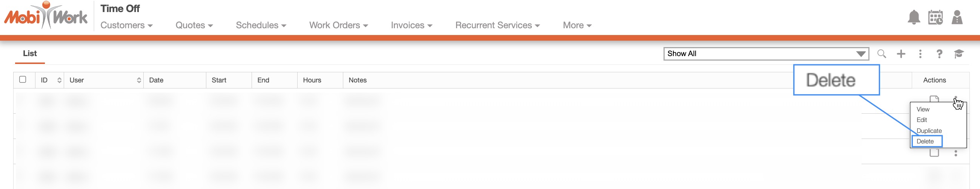
Task: Sort the list by User column
Action: pyautogui.click(x=139, y=80)
